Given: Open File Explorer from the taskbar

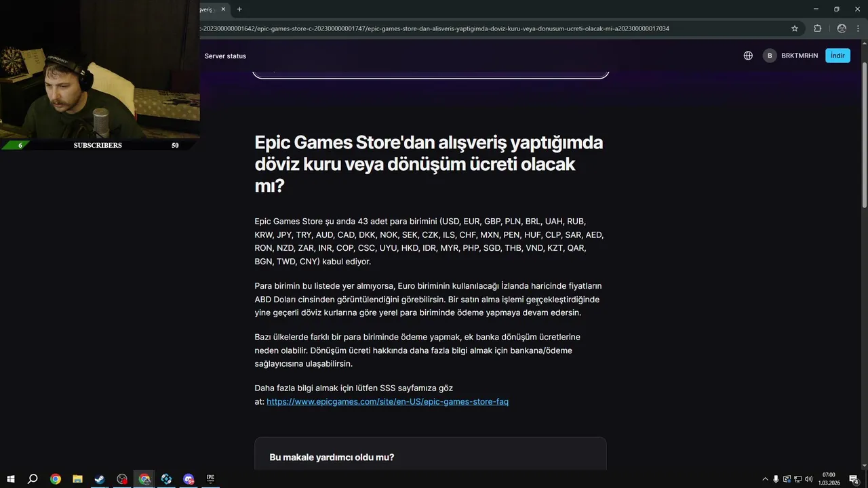Looking at the screenshot, I should tap(77, 479).
